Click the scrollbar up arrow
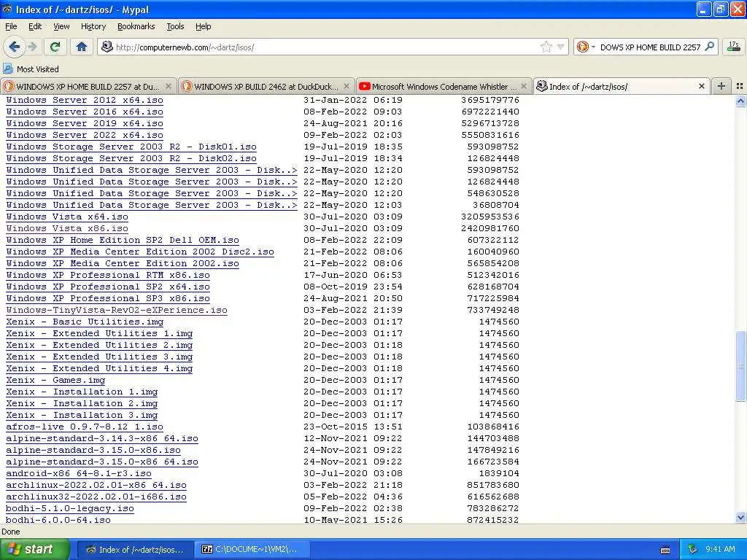The height and width of the screenshot is (560, 747). (740, 101)
